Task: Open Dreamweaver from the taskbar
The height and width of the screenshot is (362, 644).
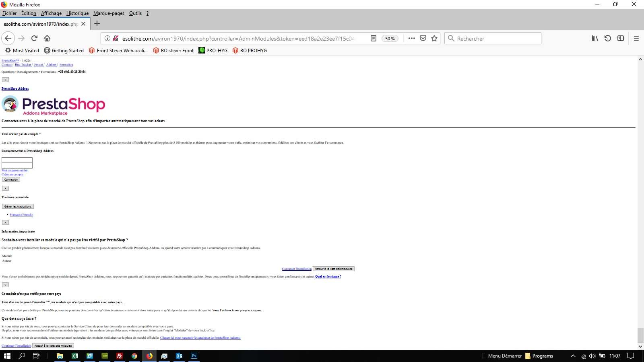Action: click(105, 356)
